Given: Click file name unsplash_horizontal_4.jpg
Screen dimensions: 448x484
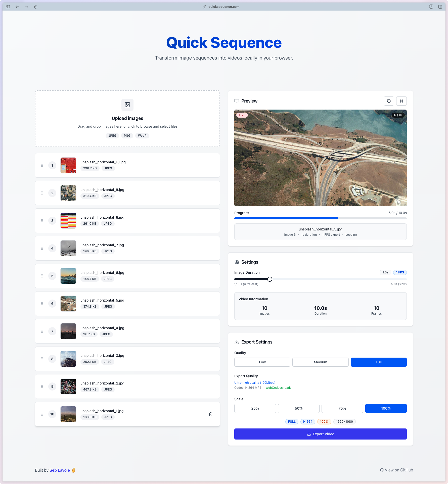Looking at the screenshot, I should [102, 328].
